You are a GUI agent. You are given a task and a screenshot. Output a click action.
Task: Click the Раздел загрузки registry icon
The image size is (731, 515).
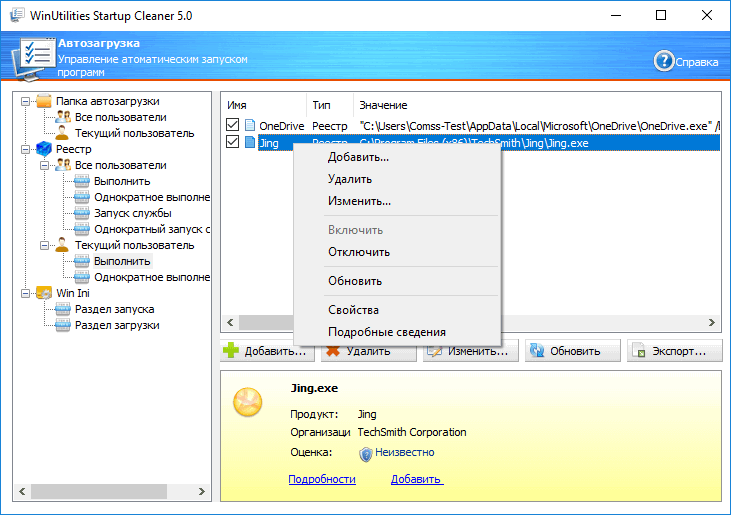pos(63,325)
